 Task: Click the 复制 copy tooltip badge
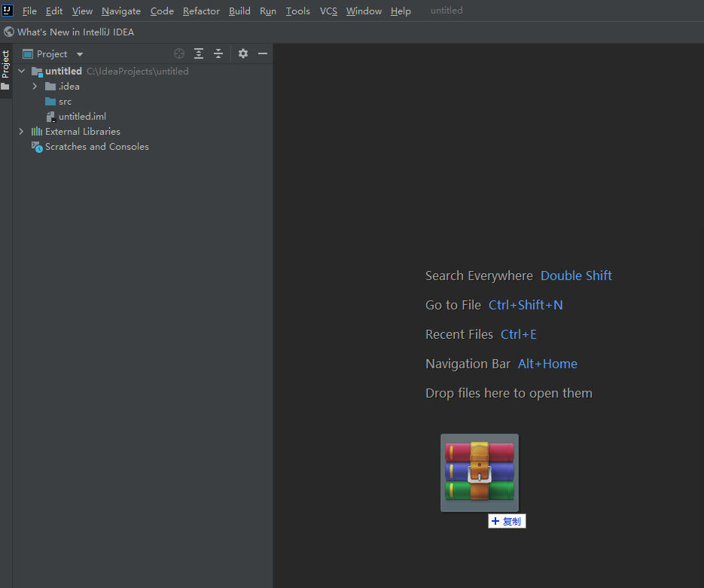[507, 521]
